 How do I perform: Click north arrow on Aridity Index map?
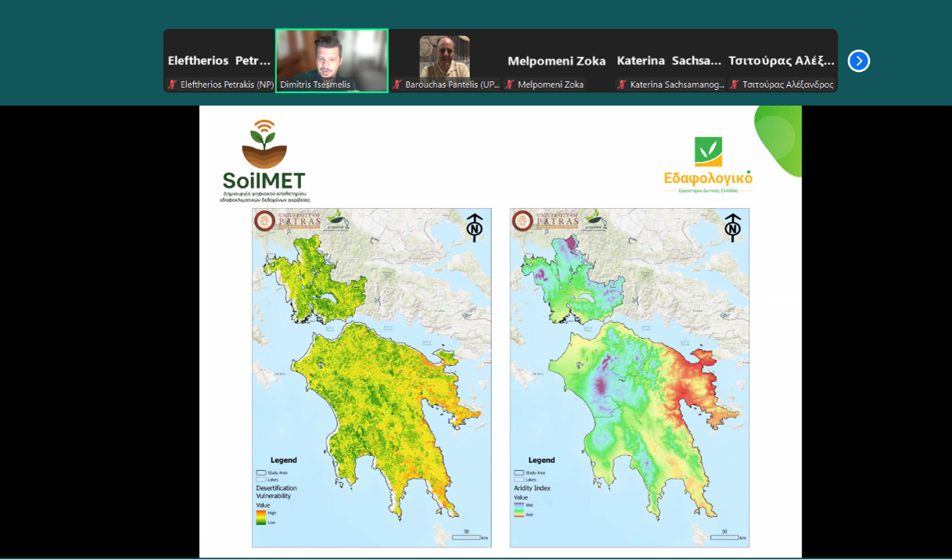(x=732, y=228)
